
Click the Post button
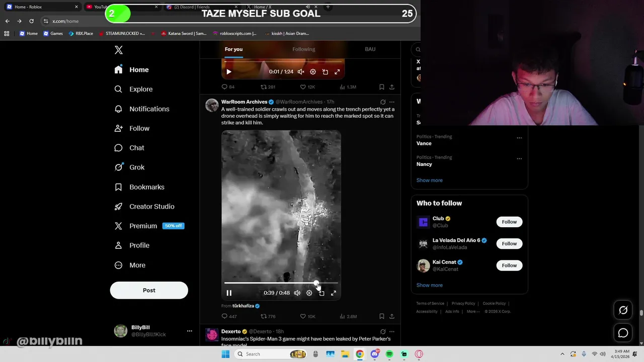tap(149, 290)
